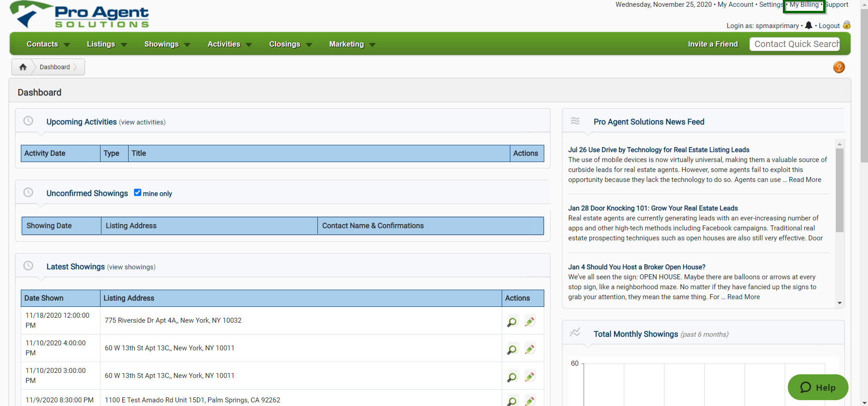868x406 pixels.
Task: Open the orange help question mark icon
Action: (839, 67)
